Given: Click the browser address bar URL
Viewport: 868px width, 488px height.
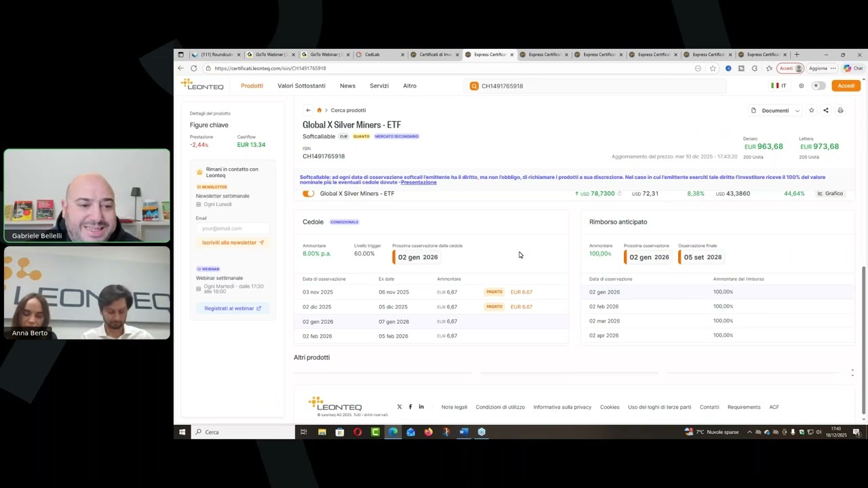Looking at the screenshot, I should (271, 68).
